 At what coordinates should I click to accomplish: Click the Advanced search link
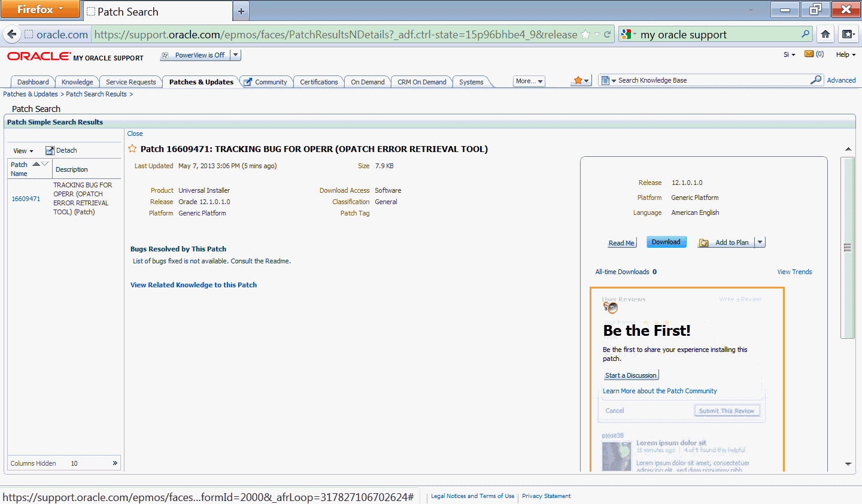click(841, 80)
